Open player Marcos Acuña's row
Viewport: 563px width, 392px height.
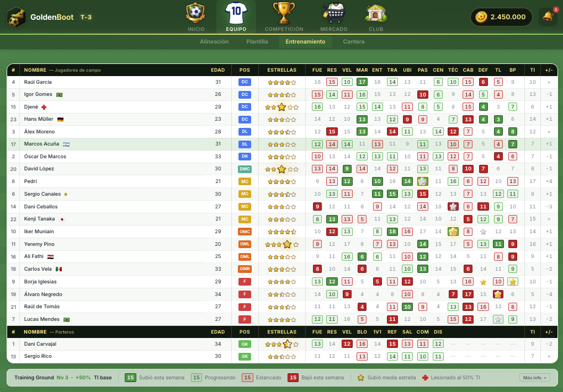click(282, 144)
